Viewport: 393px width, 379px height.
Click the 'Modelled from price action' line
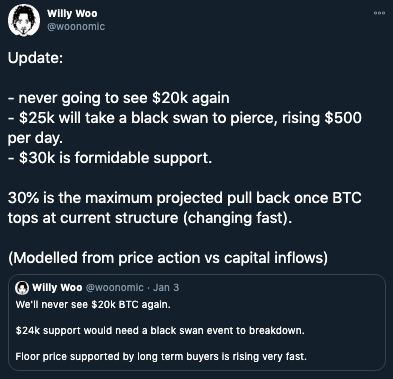coord(168,258)
